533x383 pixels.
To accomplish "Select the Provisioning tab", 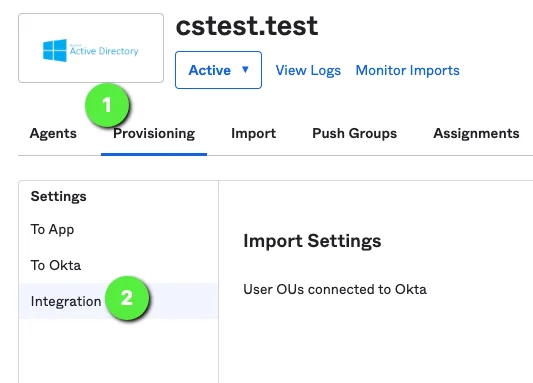I will [154, 133].
